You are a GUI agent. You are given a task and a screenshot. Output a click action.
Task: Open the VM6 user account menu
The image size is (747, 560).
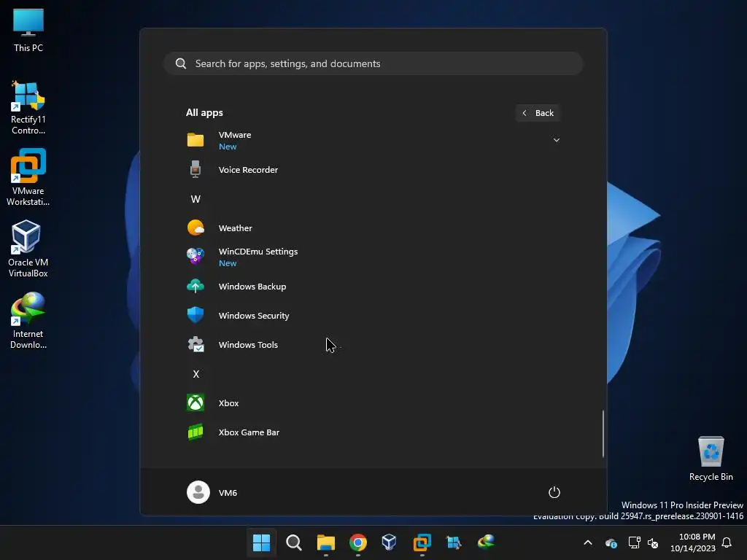coord(212,492)
